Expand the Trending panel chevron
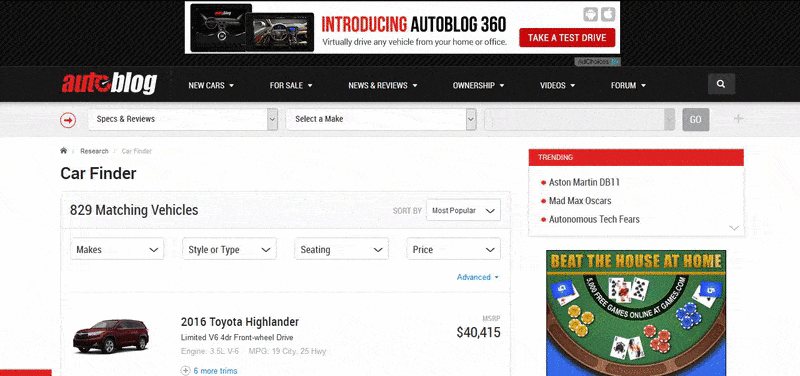Viewport: 800px width, 376px height. (734, 228)
